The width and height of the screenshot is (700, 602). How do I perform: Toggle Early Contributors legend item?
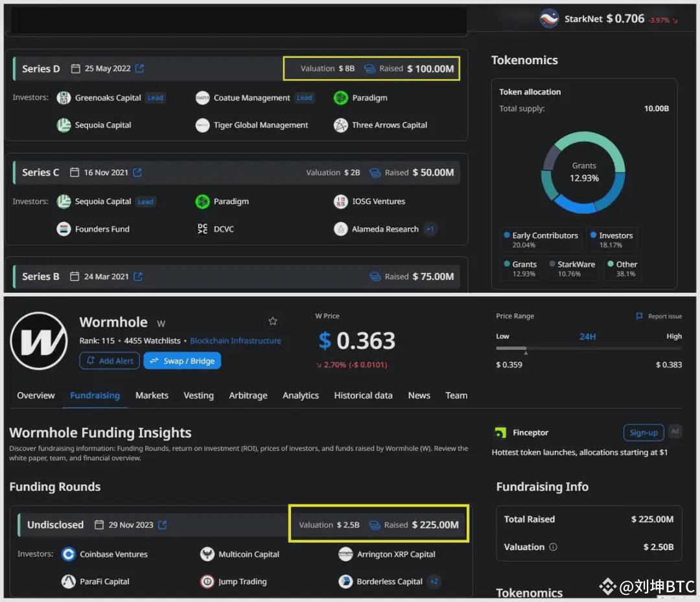[x=541, y=240]
